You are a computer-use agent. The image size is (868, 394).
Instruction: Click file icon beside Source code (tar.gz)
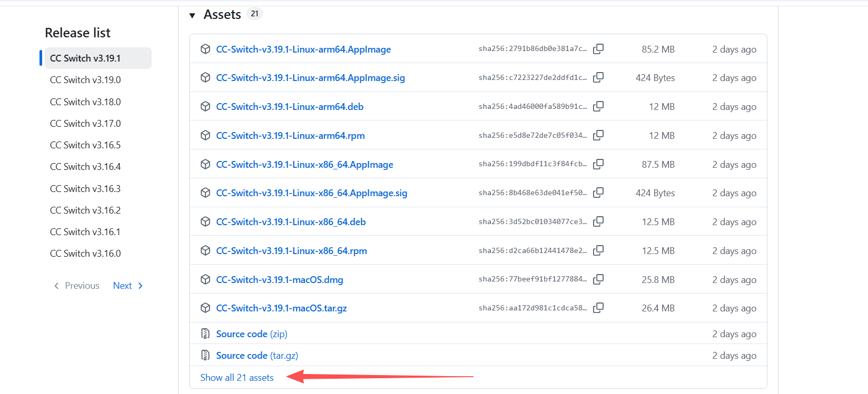pos(205,355)
